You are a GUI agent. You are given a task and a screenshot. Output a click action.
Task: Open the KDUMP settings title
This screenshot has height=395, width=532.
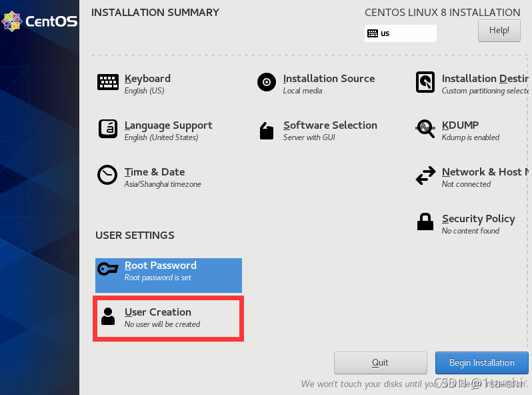[460, 125]
